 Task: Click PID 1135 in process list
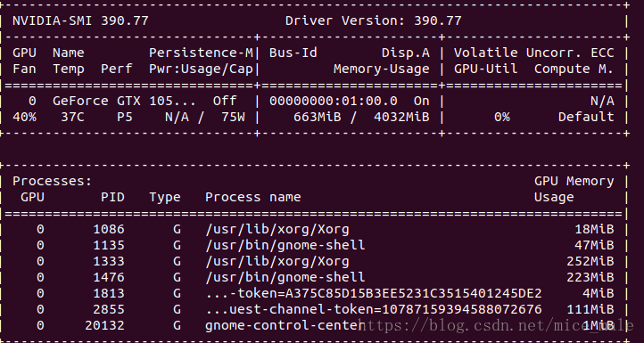pyautogui.click(x=109, y=245)
